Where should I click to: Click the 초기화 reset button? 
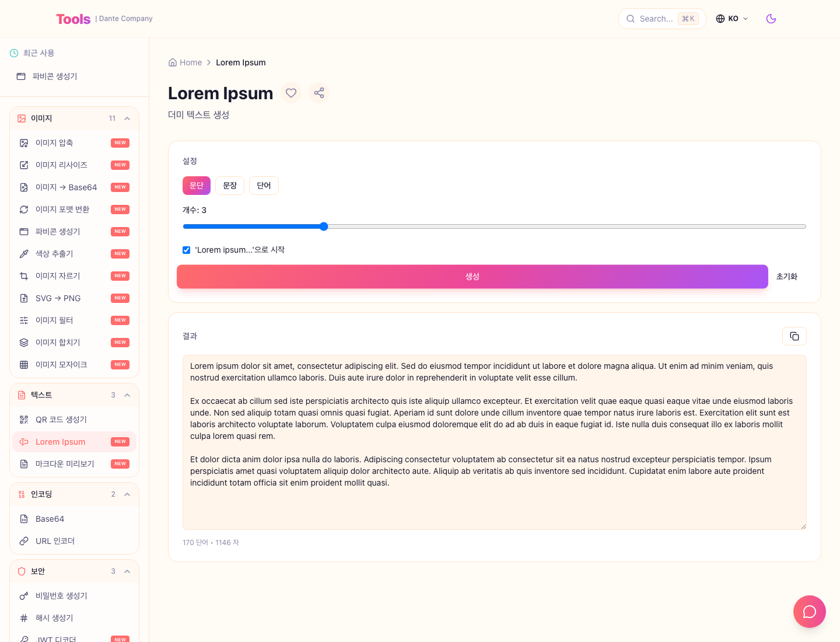[x=787, y=277]
